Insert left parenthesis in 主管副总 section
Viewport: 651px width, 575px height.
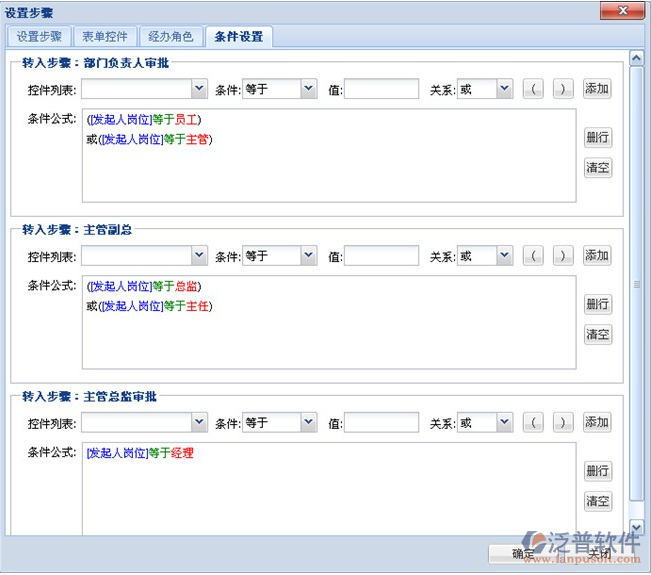[x=534, y=256]
